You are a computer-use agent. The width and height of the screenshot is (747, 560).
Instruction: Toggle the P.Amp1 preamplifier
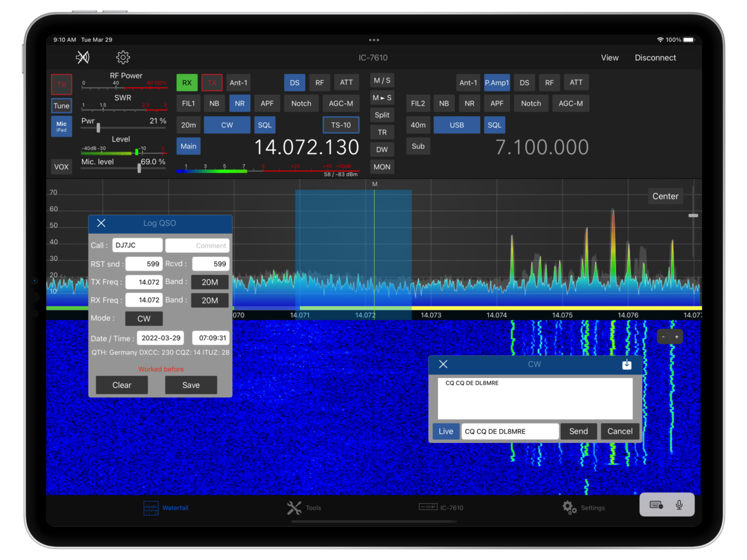497,82
